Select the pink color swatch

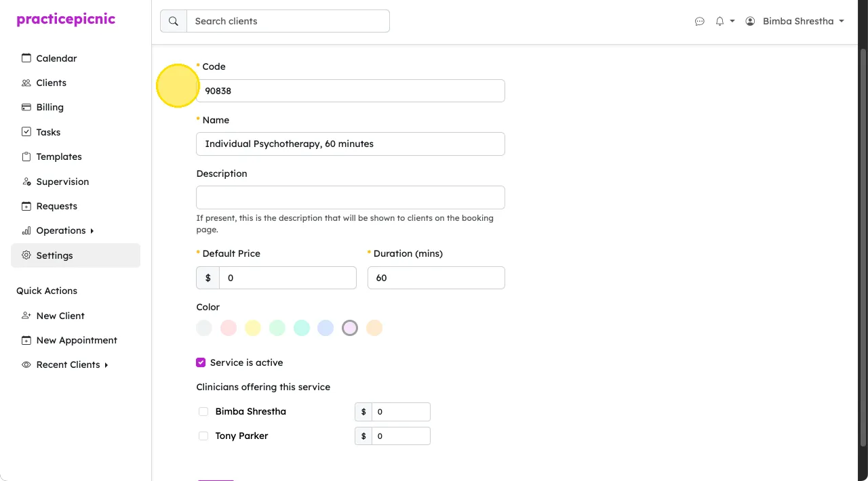click(x=229, y=328)
